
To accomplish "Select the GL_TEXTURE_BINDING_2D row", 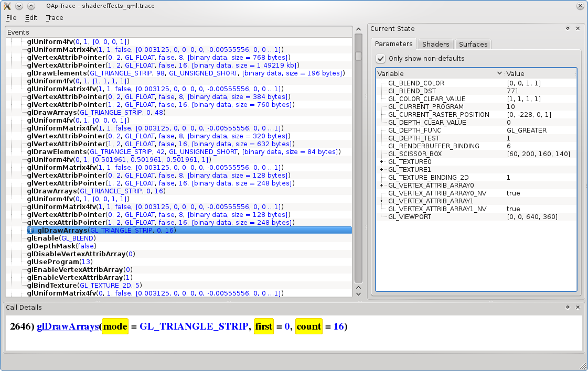I will tap(476, 178).
